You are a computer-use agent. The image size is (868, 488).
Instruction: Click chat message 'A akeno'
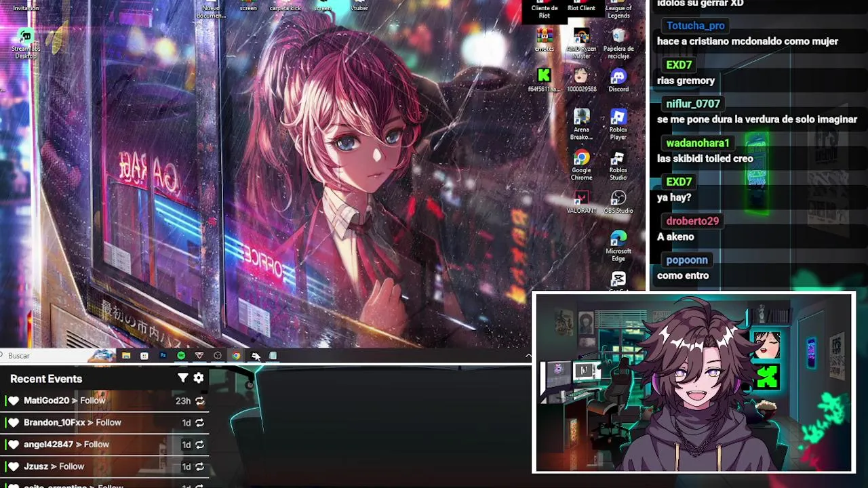pyautogui.click(x=675, y=237)
